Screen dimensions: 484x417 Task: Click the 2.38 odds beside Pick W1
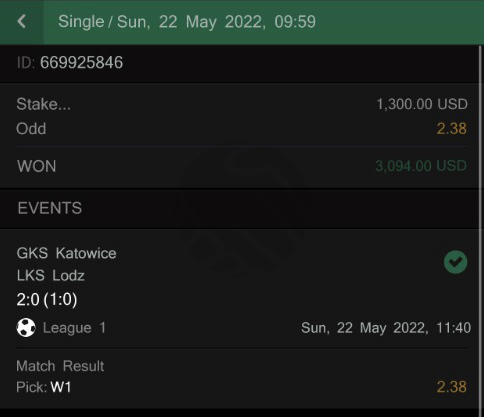click(452, 387)
